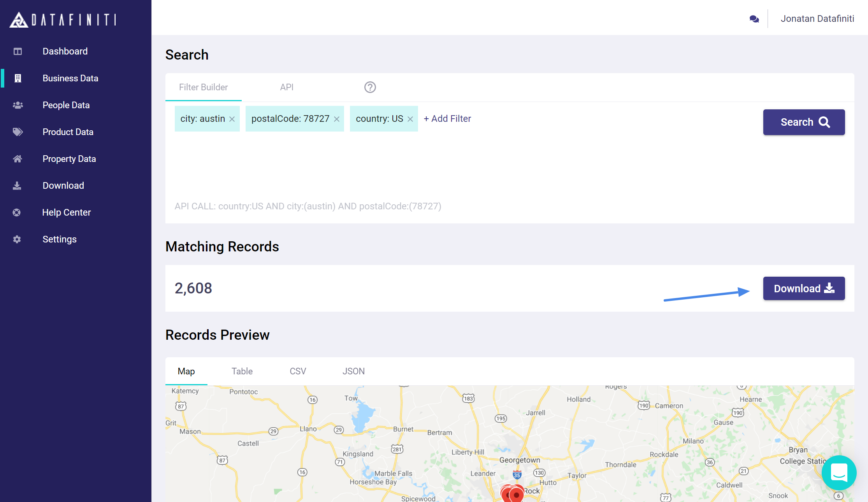The image size is (868, 502).
Task: Click the red map marker pin
Action: (x=516, y=494)
